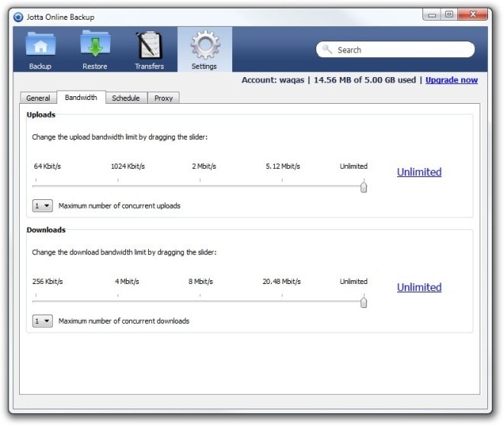Click into the Search field
The image size is (504, 426).
point(396,50)
